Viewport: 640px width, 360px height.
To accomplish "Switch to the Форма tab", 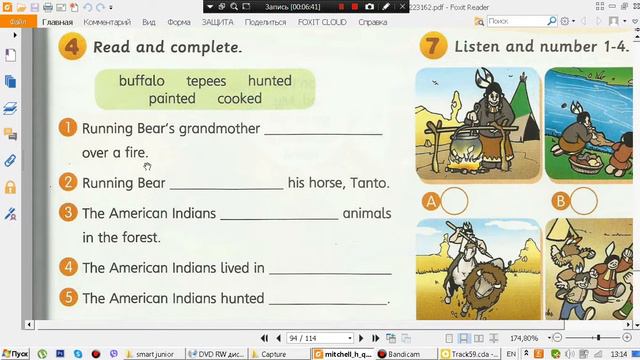I will point(179,22).
